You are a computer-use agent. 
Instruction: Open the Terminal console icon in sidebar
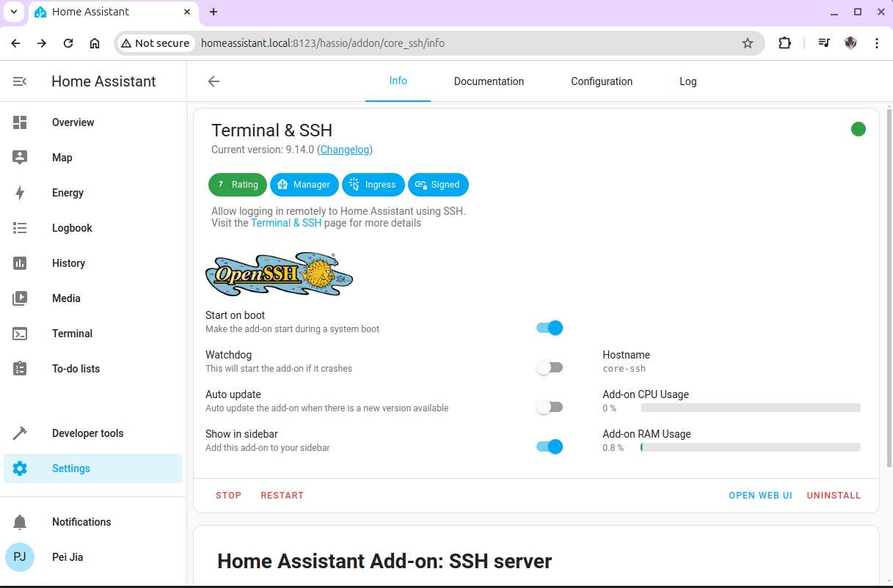point(20,334)
